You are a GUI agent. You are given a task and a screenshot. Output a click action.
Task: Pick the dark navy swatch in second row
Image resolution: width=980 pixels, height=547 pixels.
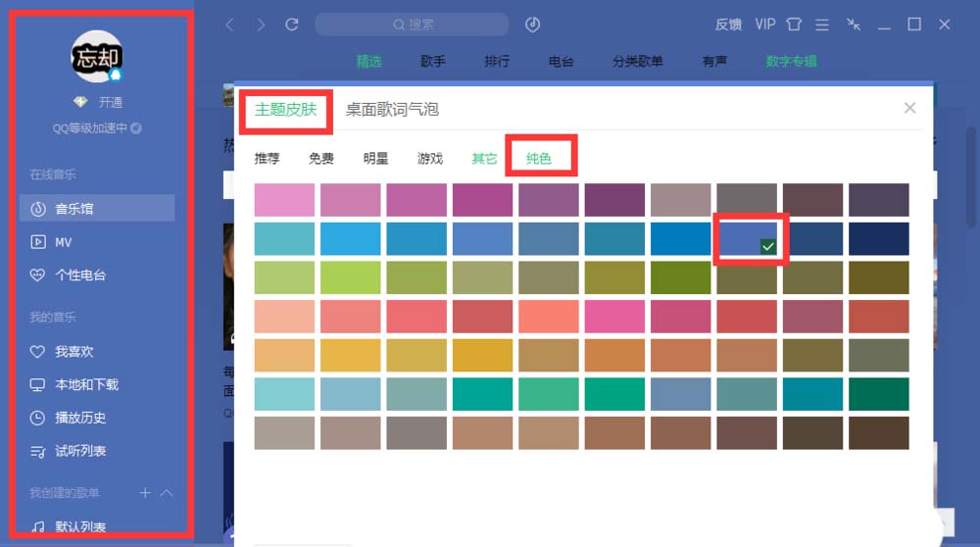pos(879,239)
